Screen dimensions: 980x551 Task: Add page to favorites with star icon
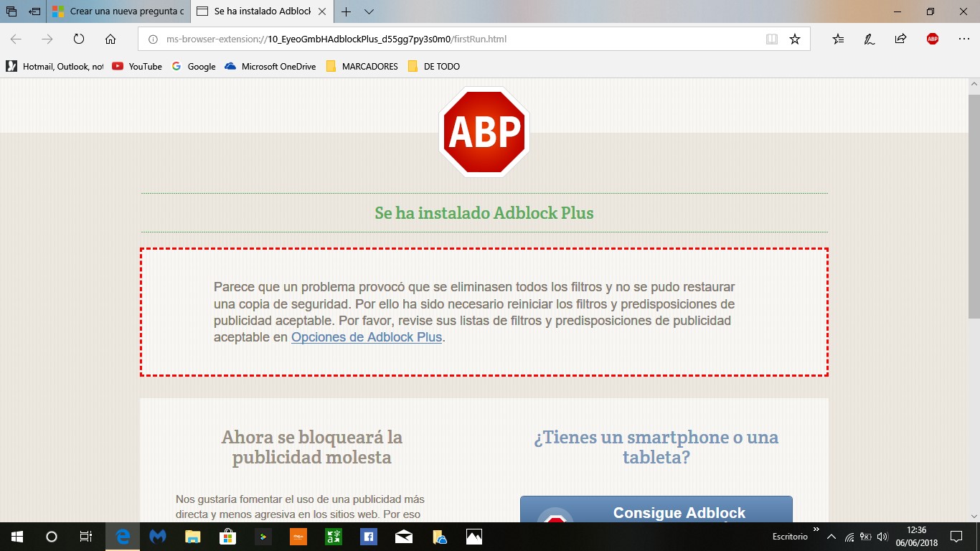(795, 39)
